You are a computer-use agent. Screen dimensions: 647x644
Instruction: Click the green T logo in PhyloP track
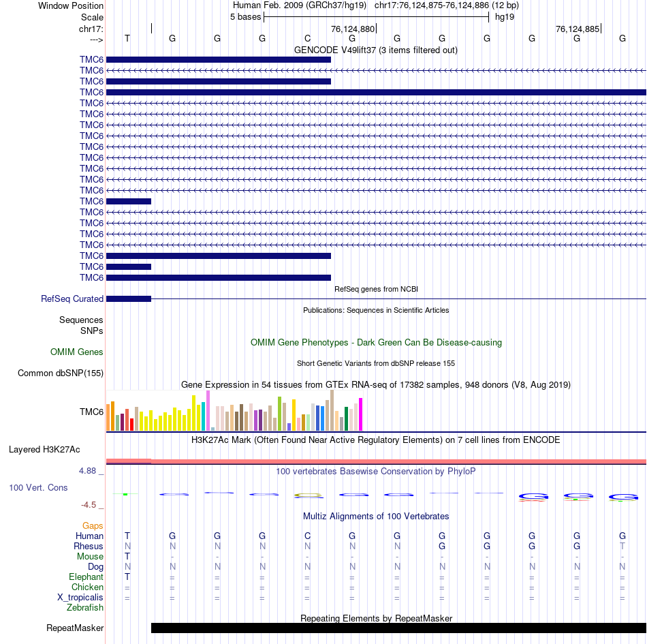click(x=125, y=494)
